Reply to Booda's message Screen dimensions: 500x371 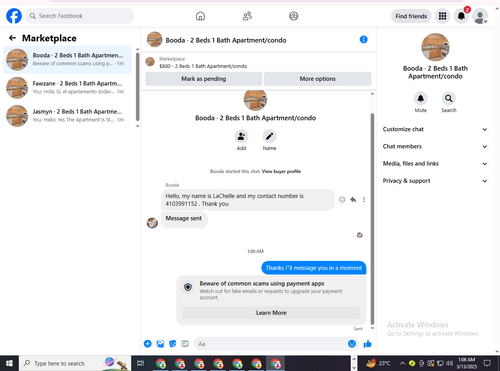click(353, 200)
